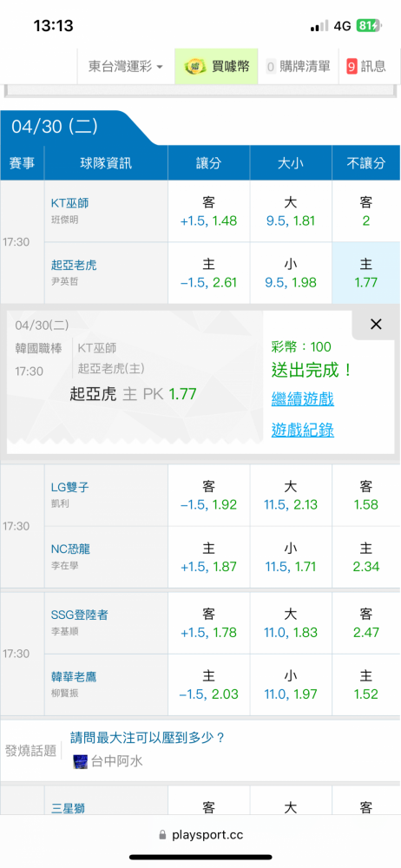This screenshot has width=401, height=868.
Task: Open SSG登陸者 team link
Action: coord(80,615)
